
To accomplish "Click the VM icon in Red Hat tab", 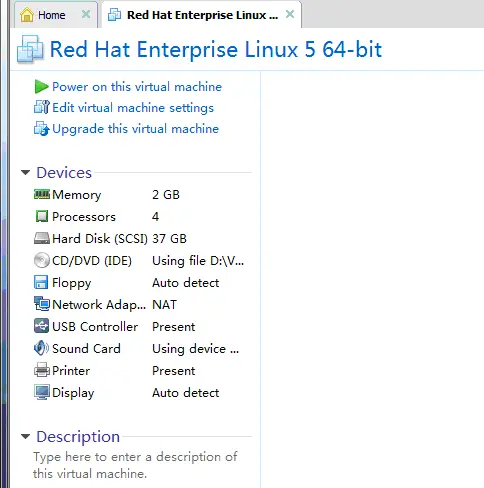I will (x=114, y=15).
